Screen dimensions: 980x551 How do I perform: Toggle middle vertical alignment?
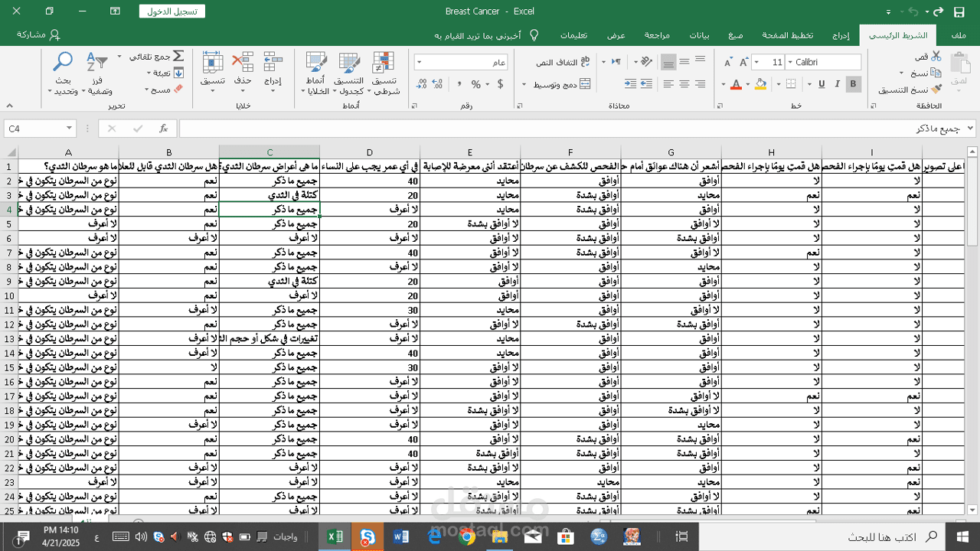coord(684,62)
